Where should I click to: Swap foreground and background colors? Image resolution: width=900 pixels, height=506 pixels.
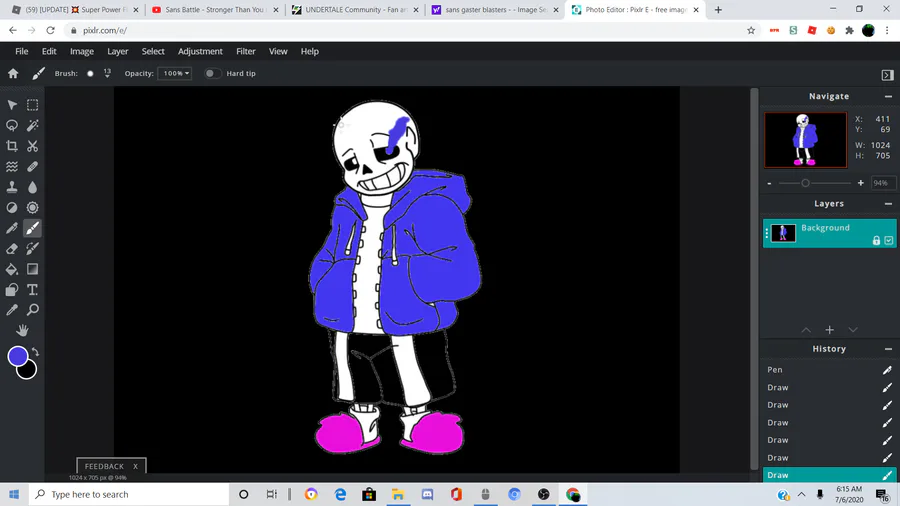tap(35, 352)
